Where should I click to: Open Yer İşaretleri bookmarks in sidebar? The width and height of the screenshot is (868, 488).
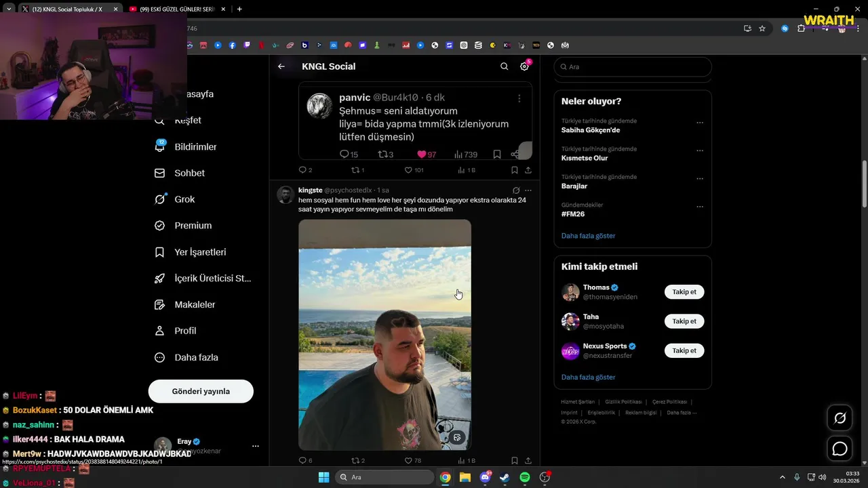tap(190, 252)
